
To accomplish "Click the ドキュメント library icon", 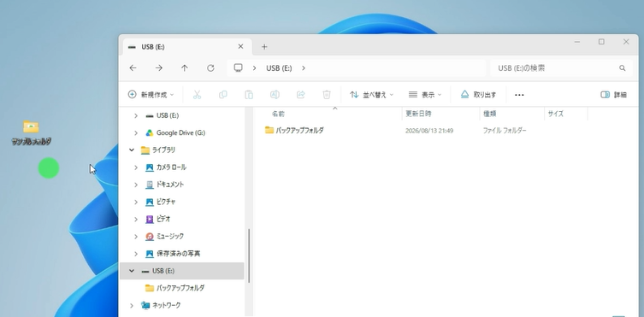I will point(150,185).
